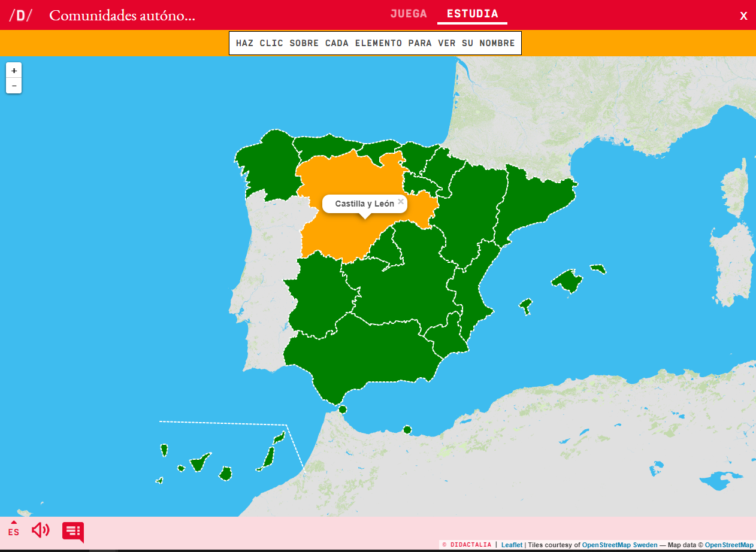Viewport: 756px width, 552px height.
Task: Dismiss the Castilla y León popup
Action: 400,201
